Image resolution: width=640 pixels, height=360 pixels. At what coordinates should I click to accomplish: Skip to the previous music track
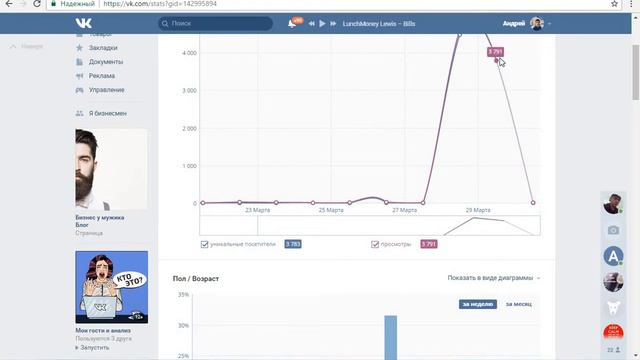click(311, 24)
